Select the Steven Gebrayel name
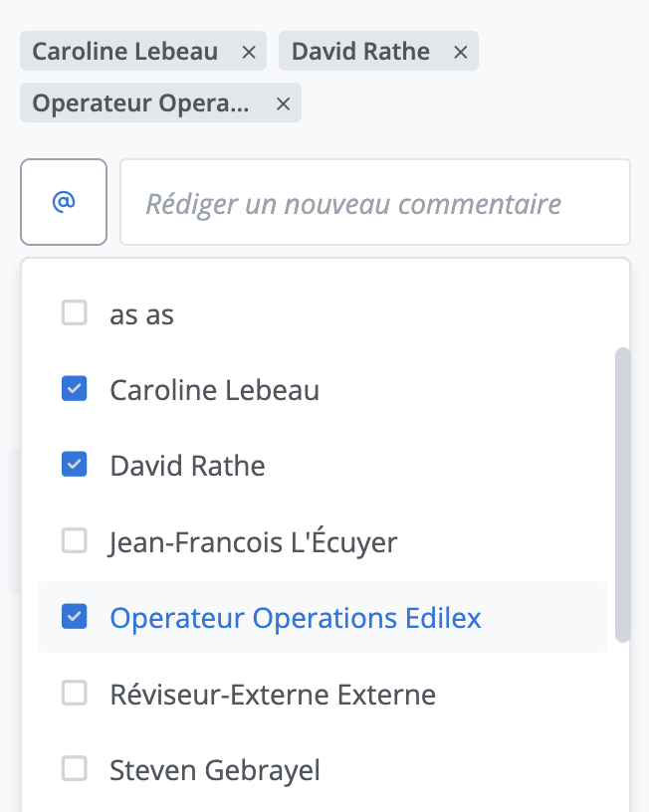Image resolution: width=649 pixels, height=812 pixels. click(x=214, y=769)
